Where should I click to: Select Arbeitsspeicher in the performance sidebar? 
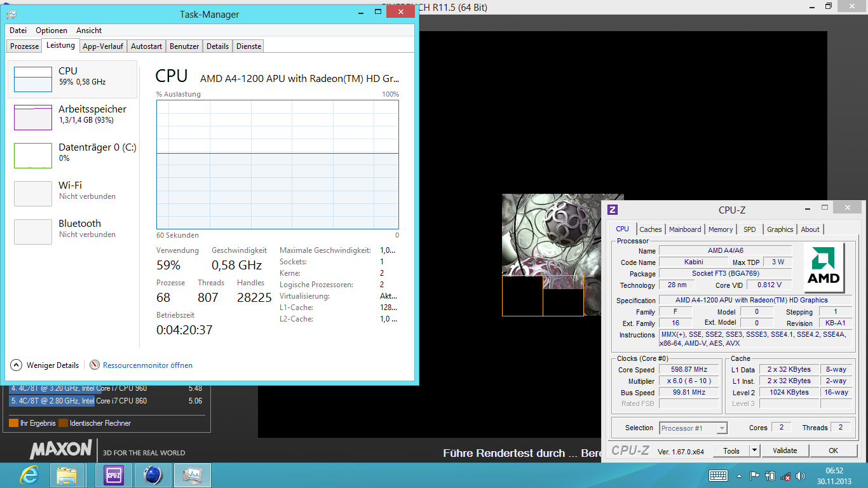click(72, 118)
